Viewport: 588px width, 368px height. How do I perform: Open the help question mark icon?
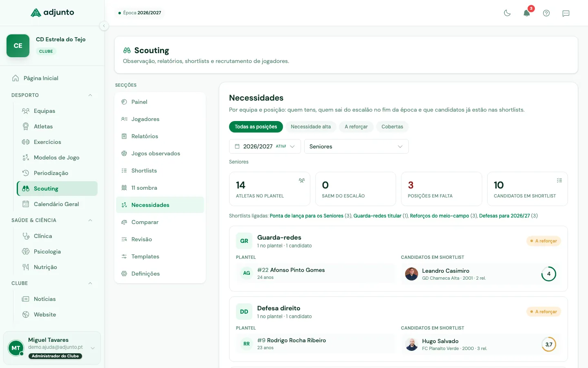coord(546,13)
